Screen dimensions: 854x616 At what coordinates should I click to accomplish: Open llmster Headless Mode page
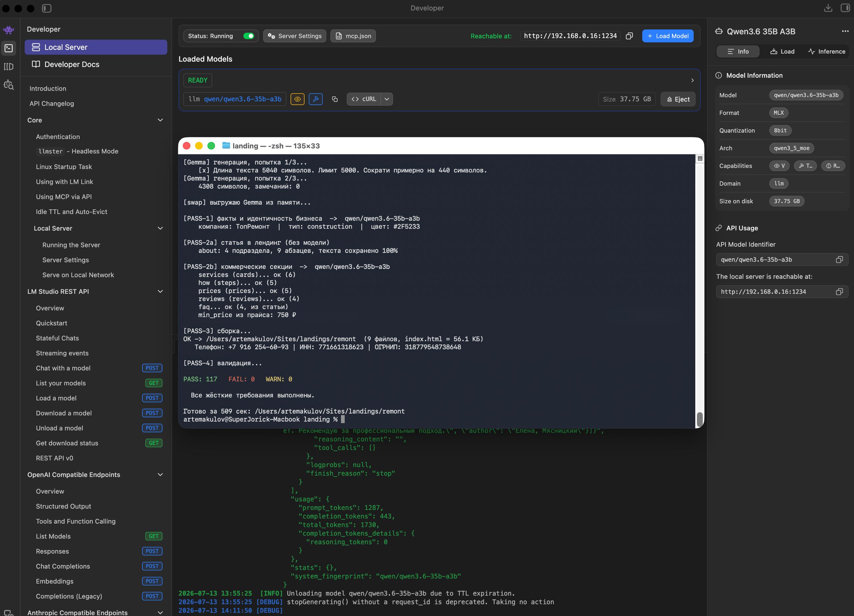pos(78,151)
